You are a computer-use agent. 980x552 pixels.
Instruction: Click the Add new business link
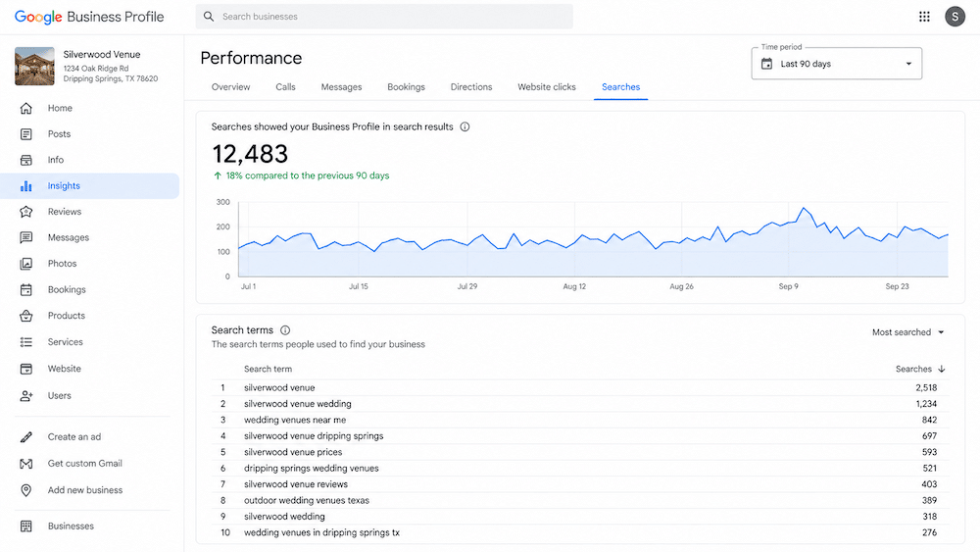[85, 490]
